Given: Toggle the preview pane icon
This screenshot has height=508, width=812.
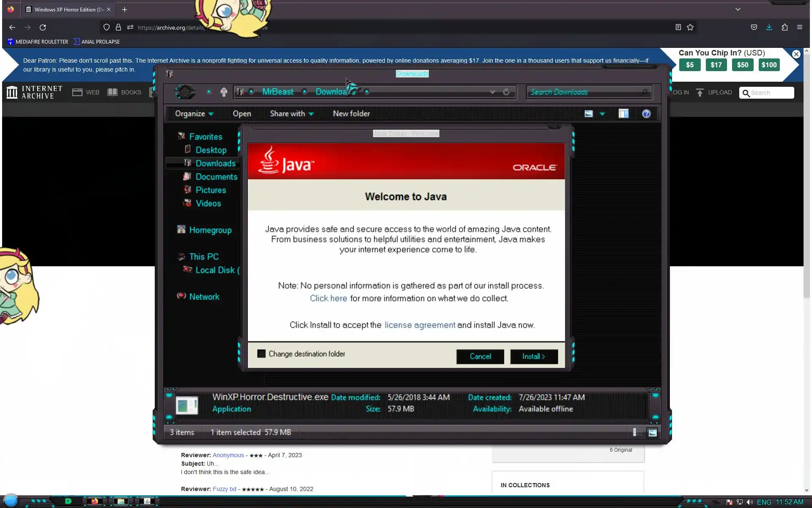Looking at the screenshot, I should [x=623, y=113].
